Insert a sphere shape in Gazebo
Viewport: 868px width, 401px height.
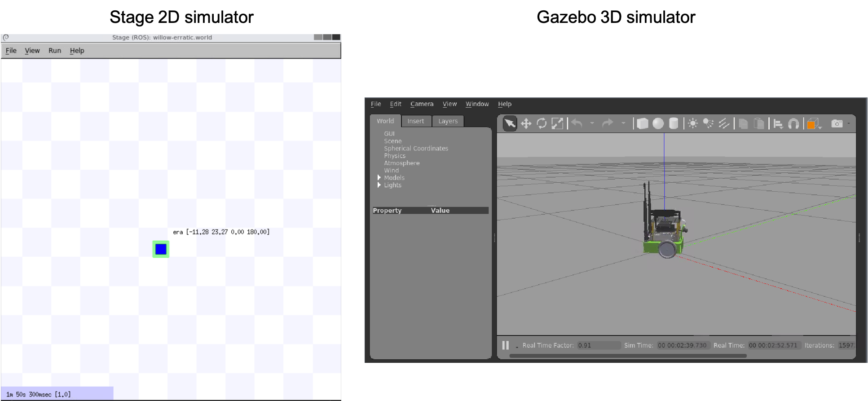tap(658, 123)
